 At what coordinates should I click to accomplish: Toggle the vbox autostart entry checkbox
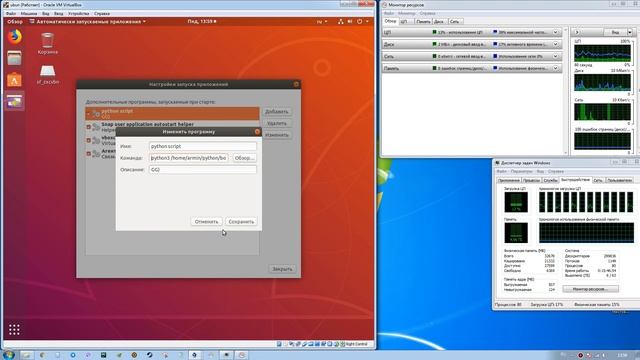tap(88, 140)
